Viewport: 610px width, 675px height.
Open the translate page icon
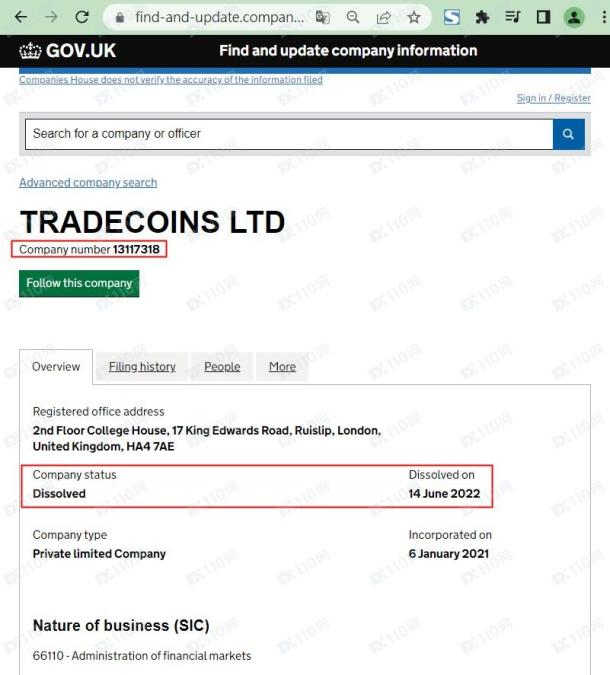point(322,17)
